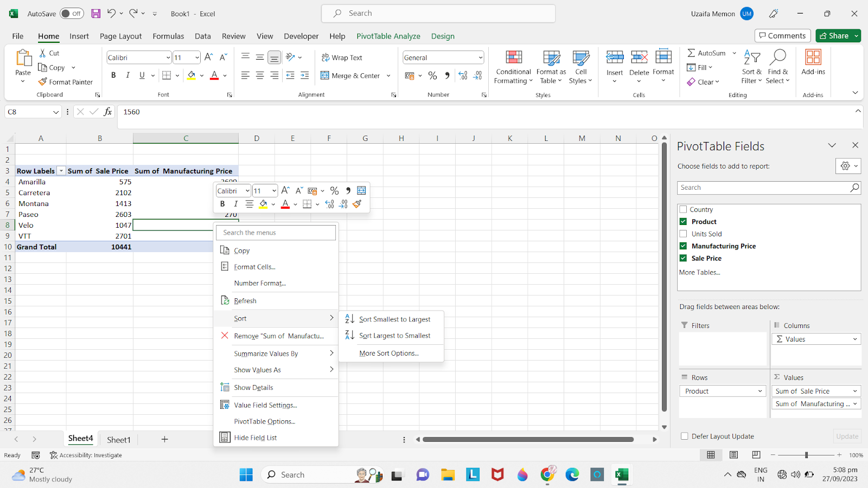Open the PivotTable Analyze tab
Image resolution: width=868 pixels, height=488 pixels.
(388, 36)
